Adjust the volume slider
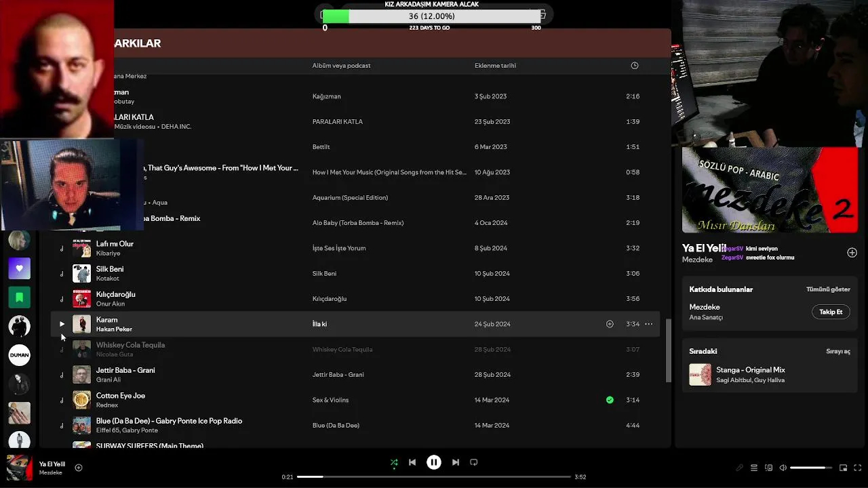Image resolution: width=868 pixels, height=488 pixels. click(811, 468)
